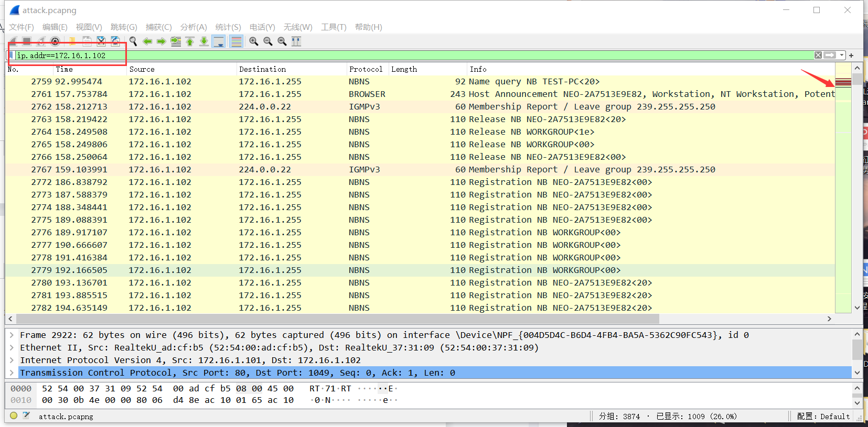Expand the Frame 2922 detail row

click(12, 335)
